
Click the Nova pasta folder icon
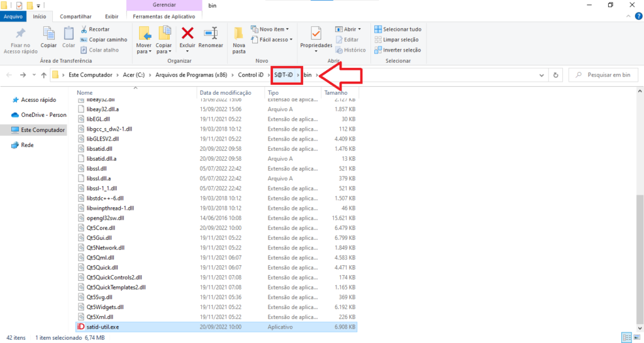click(239, 35)
